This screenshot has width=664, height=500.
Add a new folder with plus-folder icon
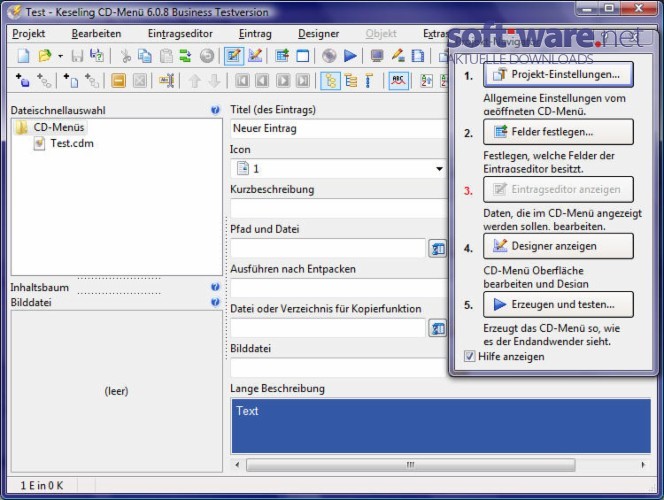coord(22,80)
